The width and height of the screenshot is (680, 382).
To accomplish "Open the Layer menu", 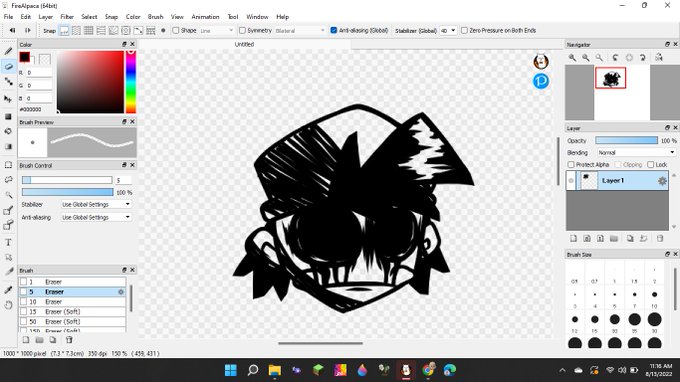I will coord(46,17).
